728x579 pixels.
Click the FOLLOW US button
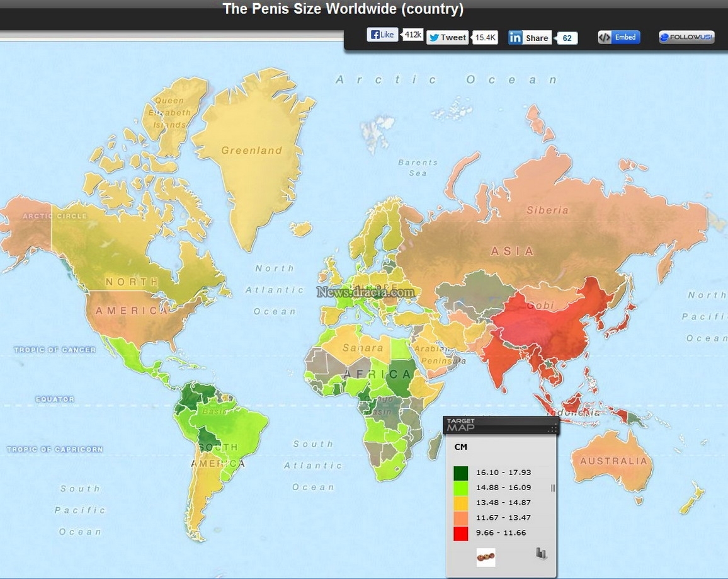pyautogui.click(x=686, y=37)
